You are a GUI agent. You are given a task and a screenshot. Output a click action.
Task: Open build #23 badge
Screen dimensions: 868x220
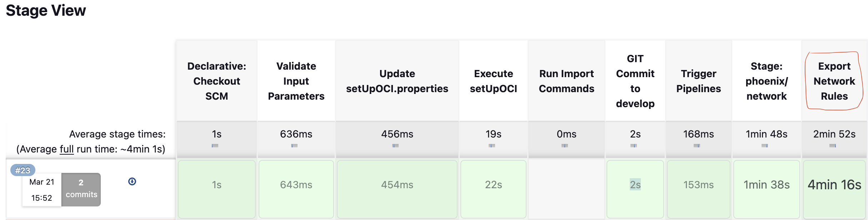(x=23, y=170)
